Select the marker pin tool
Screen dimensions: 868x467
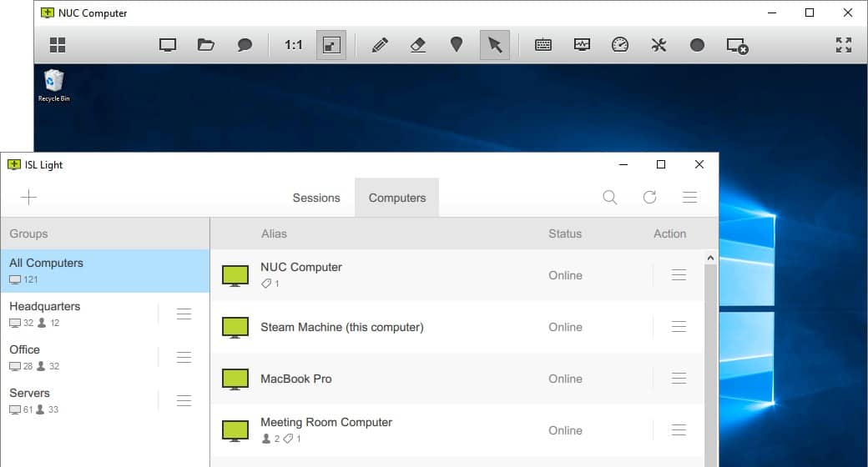(457, 44)
